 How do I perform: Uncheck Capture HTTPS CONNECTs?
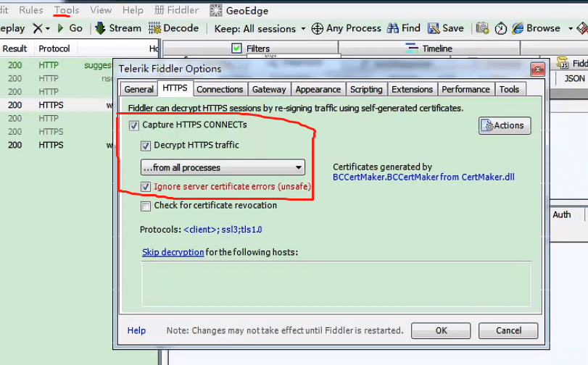pyautogui.click(x=133, y=125)
